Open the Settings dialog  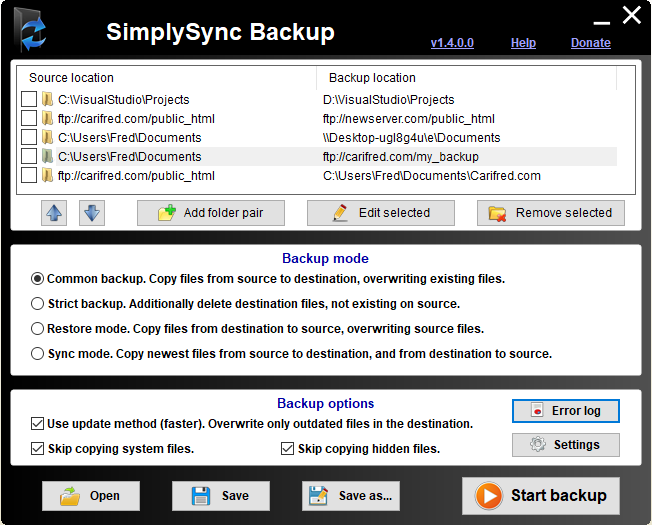point(566,445)
